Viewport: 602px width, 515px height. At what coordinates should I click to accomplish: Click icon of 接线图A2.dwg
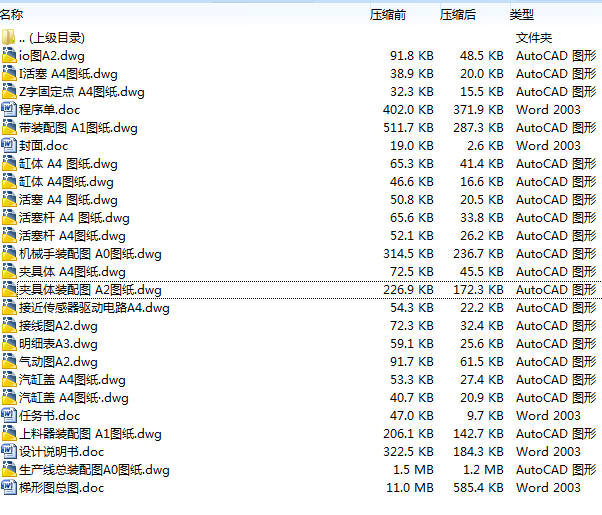(x=9, y=326)
